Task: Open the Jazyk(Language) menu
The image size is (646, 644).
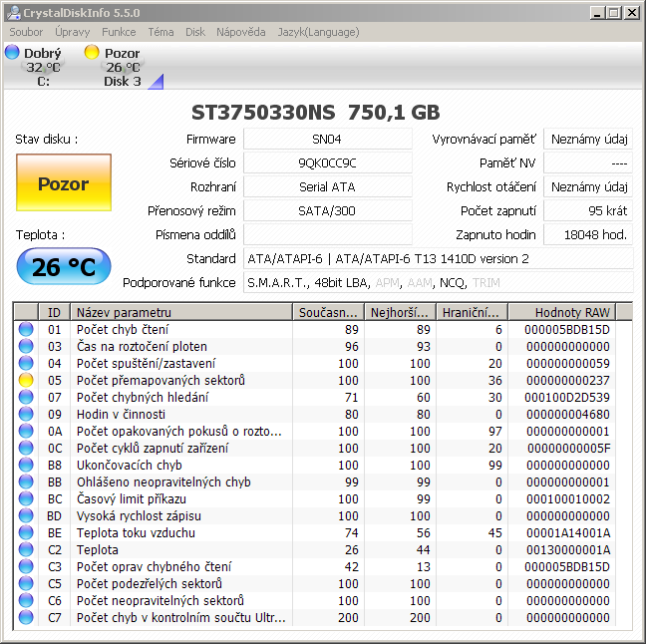Action: click(x=318, y=32)
